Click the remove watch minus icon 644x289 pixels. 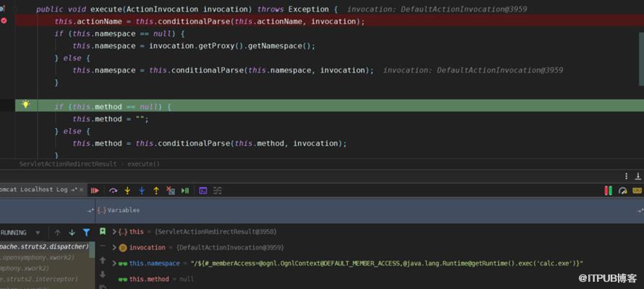[103, 246]
